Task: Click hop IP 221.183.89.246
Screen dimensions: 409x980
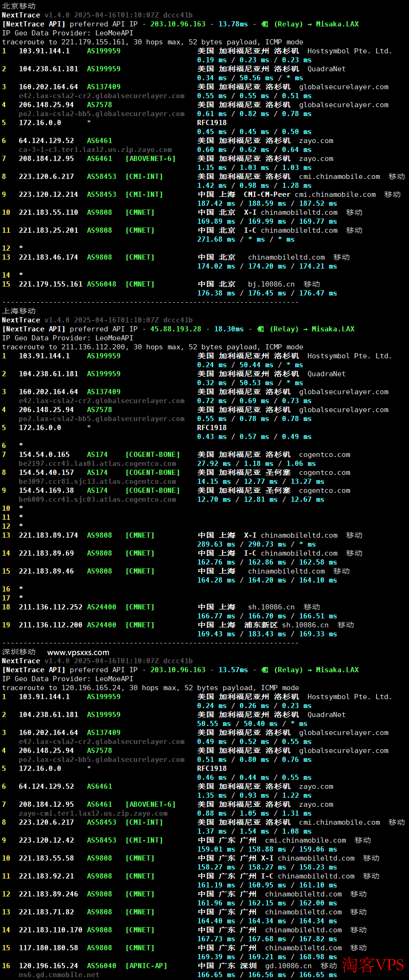Action: point(48,894)
